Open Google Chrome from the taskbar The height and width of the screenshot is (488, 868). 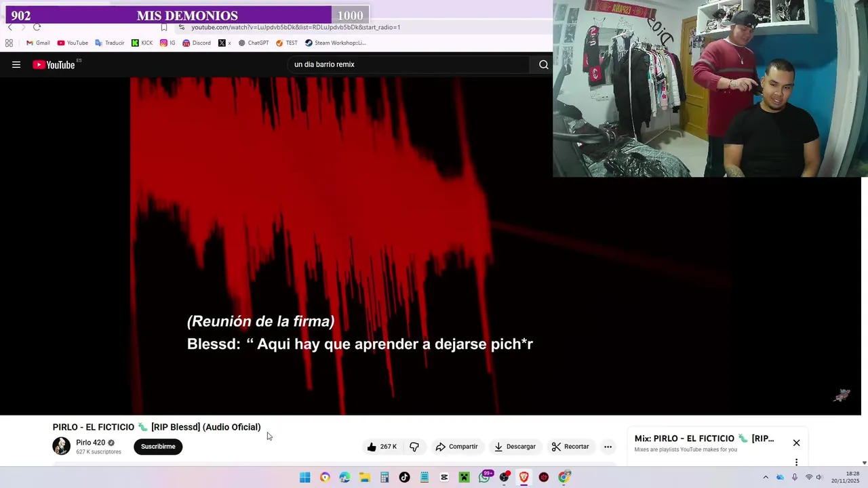[x=564, y=477]
